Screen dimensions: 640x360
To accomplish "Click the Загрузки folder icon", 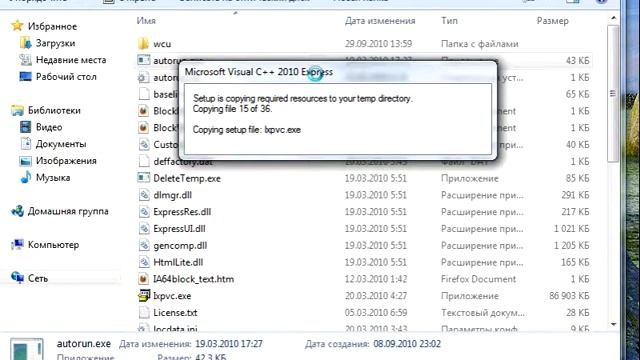I will click(x=25, y=43).
